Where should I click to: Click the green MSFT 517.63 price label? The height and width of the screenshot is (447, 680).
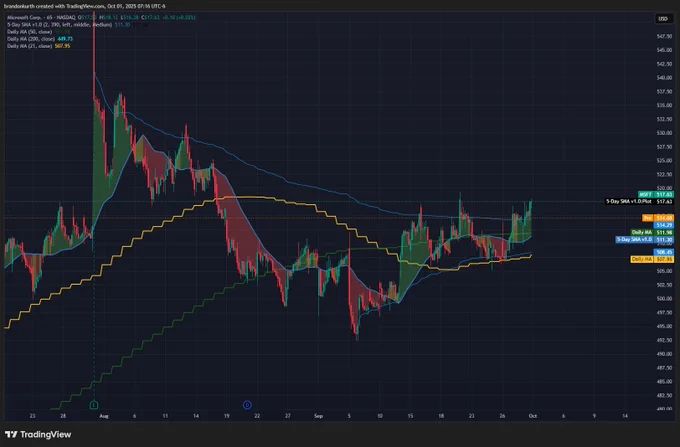tap(655, 195)
